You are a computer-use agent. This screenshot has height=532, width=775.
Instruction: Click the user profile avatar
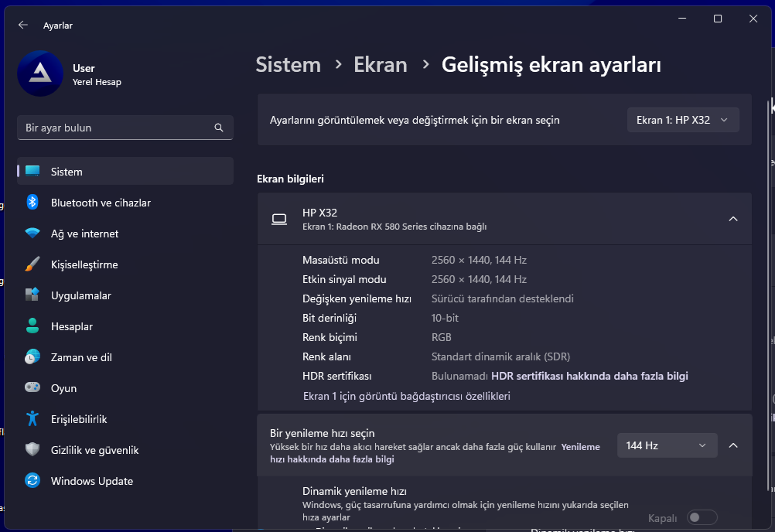(40, 73)
